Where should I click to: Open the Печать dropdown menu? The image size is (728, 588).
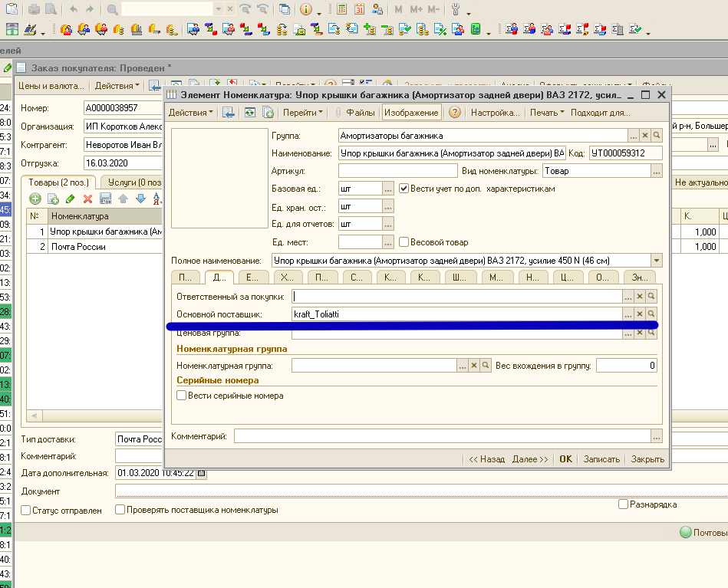coord(546,113)
